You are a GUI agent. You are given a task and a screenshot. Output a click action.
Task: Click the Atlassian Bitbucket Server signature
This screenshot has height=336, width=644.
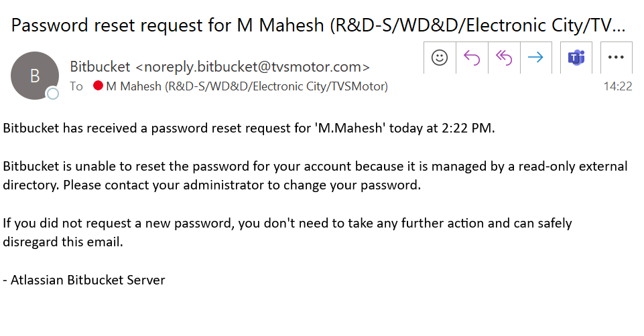point(84,280)
